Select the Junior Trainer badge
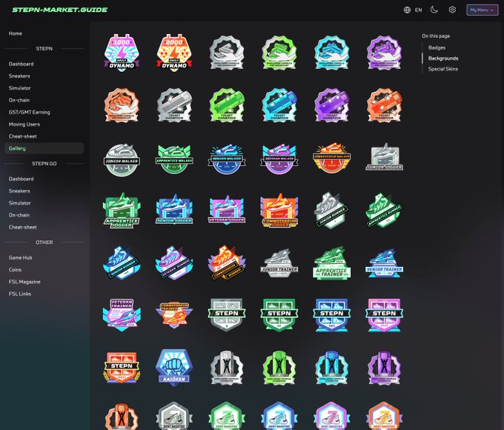Image resolution: width=504 pixels, height=430 pixels. pyautogui.click(x=279, y=263)
